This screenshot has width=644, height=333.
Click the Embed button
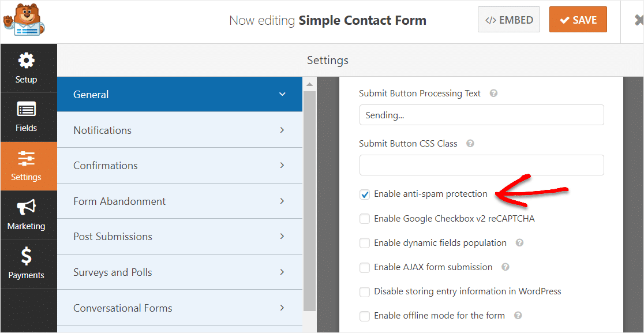pos(508,20)
